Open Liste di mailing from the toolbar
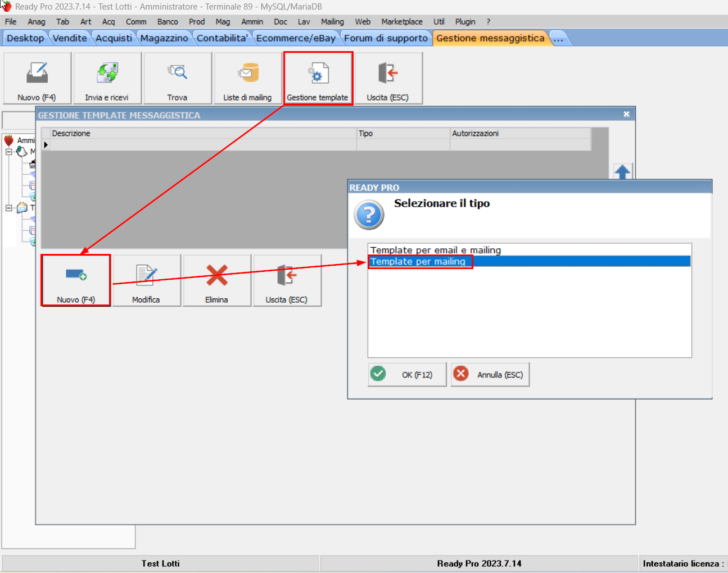The image size is (728, 573). pos(248,78)
